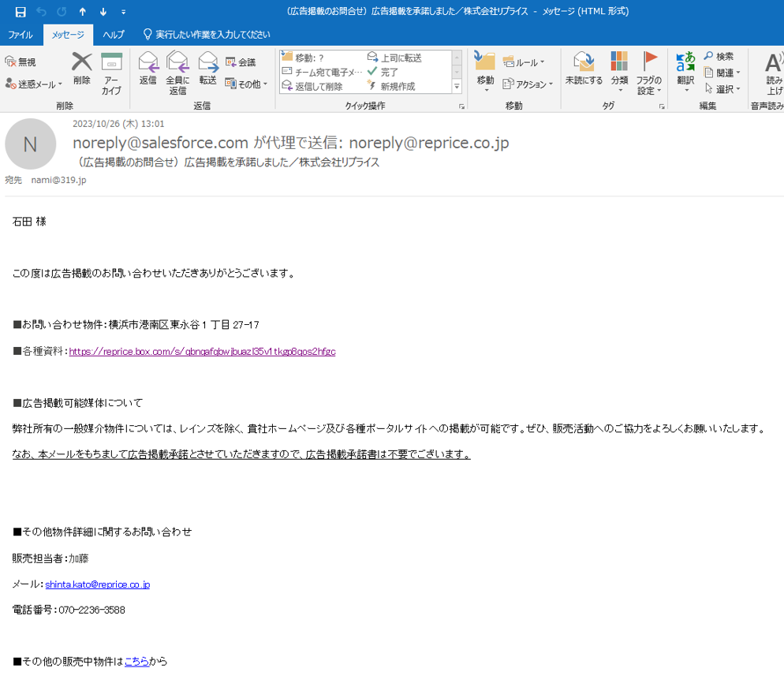The height and width of the screenshot is (687, 784).
Task: Expand the アクション actions dropdown
Action: click(x=528, y=84)
